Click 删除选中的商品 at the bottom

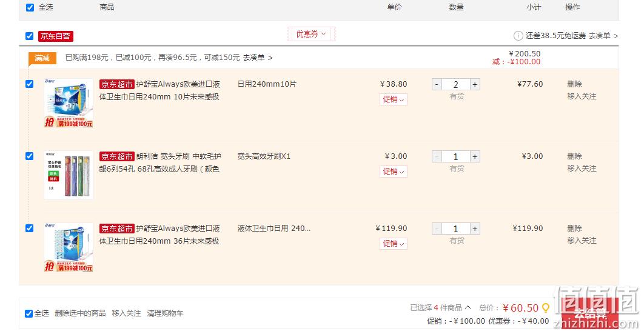pos(80,313)
